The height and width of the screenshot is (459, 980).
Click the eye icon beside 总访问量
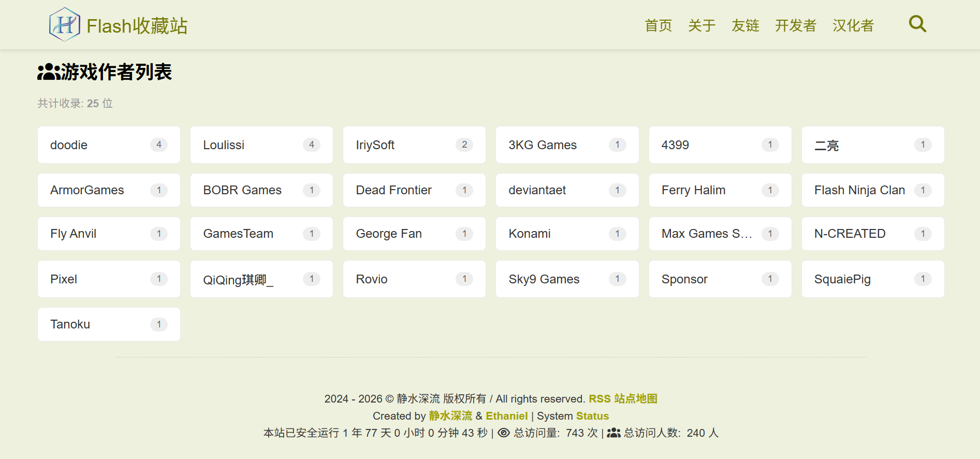pos(504,433)
